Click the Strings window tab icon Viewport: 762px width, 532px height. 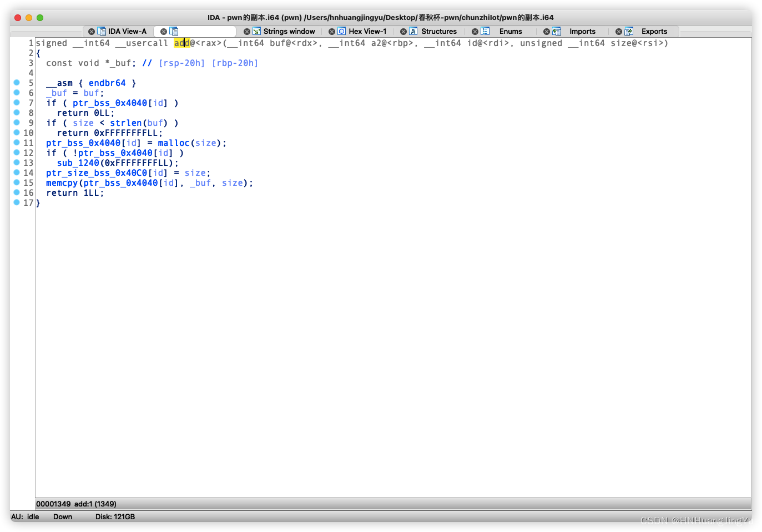[x=256, y=32]
